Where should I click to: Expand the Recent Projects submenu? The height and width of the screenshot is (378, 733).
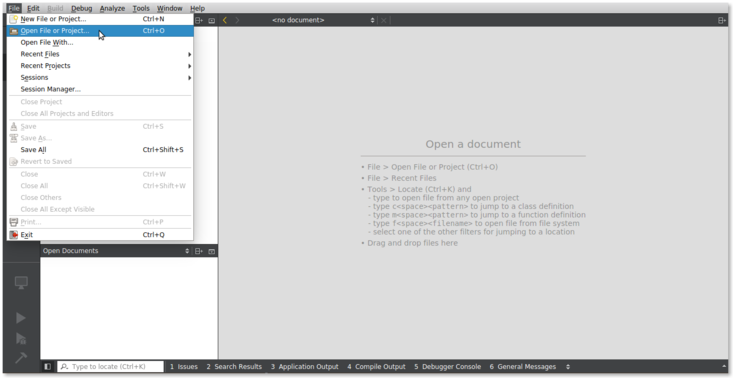[x=100, y=66]
